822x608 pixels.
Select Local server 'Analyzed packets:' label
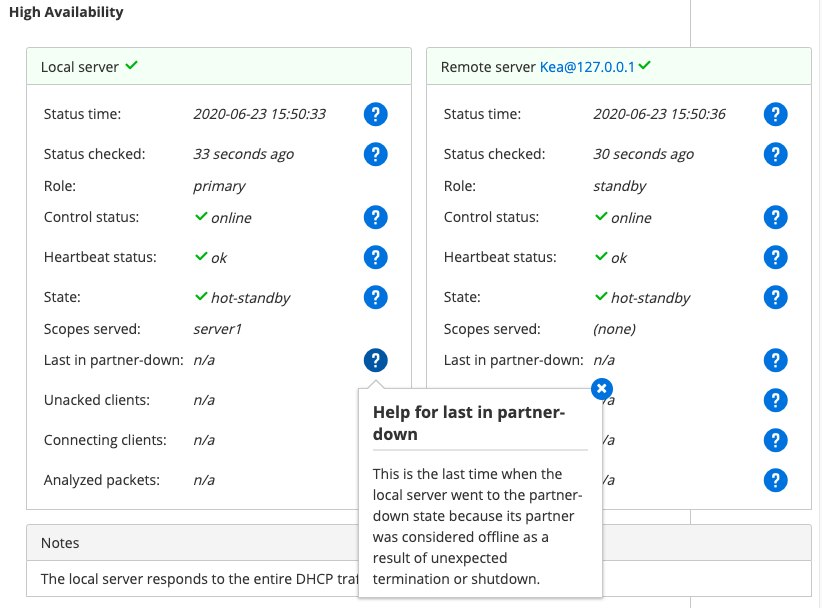102,480
